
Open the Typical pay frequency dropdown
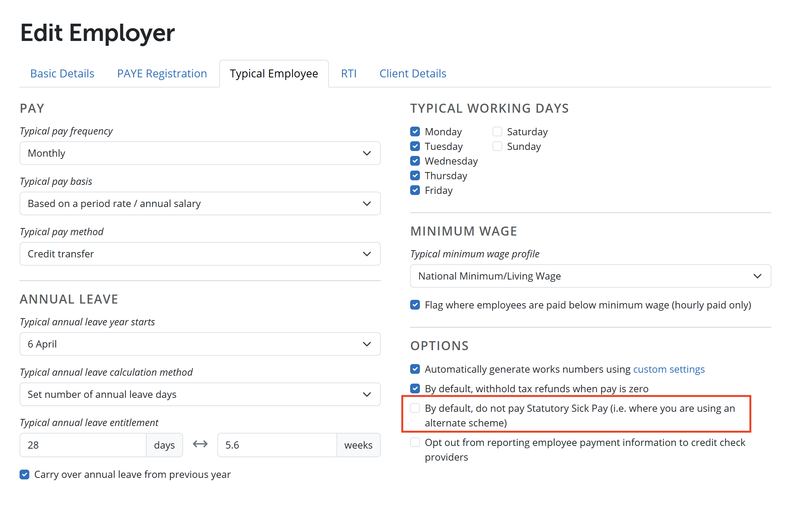point(200,153)
